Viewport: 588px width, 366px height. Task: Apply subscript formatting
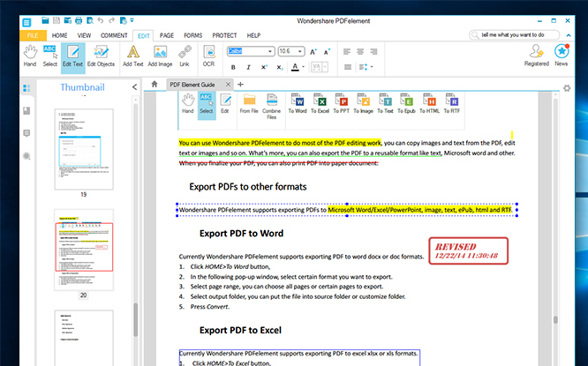point(279,67)
